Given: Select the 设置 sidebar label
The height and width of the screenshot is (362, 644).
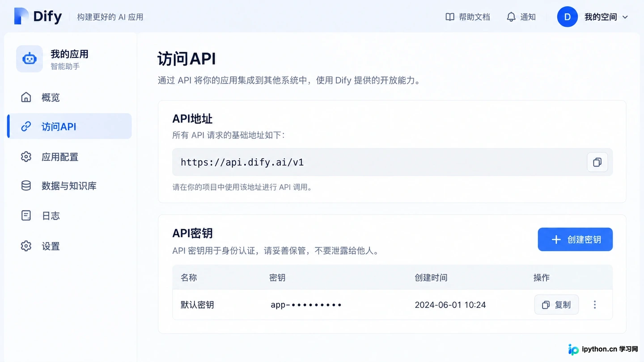Looking at the screenshot, I should [x=51, y=246].
